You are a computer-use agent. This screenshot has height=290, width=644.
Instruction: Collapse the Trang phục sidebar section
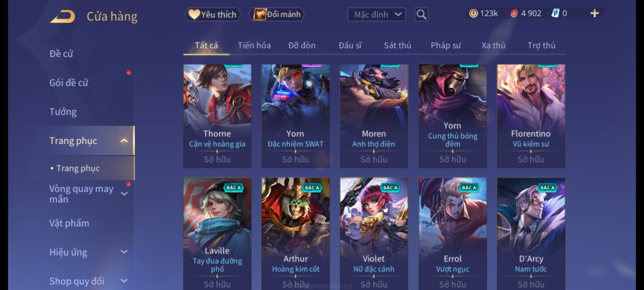pyautogui.click(x=124, y=141)
